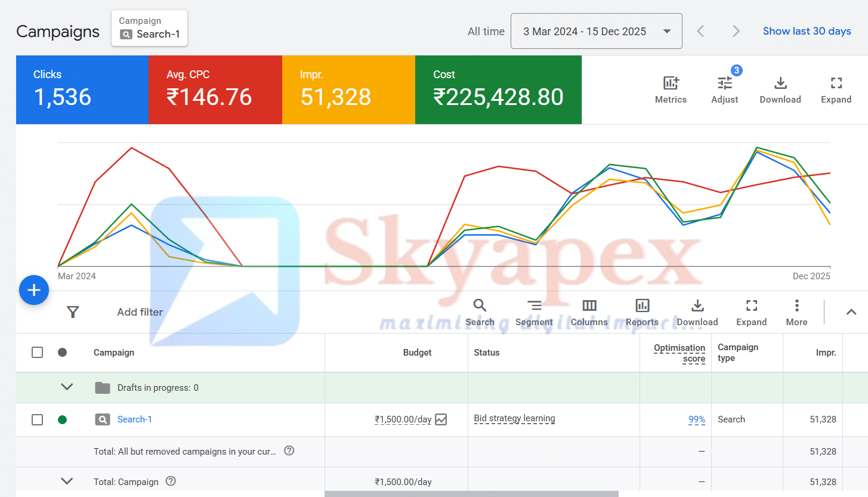Open the More options menu
Screen dimensions: 868x497
pos(796,307)
